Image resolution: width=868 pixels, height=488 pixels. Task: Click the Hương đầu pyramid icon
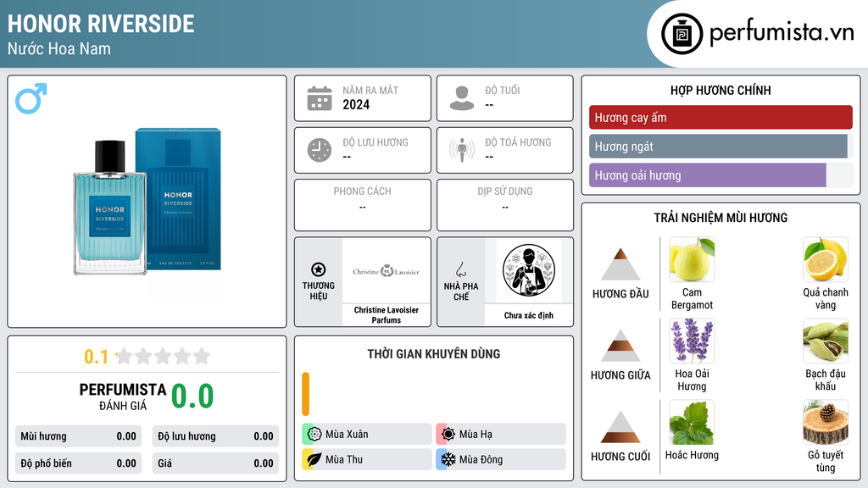620,264
